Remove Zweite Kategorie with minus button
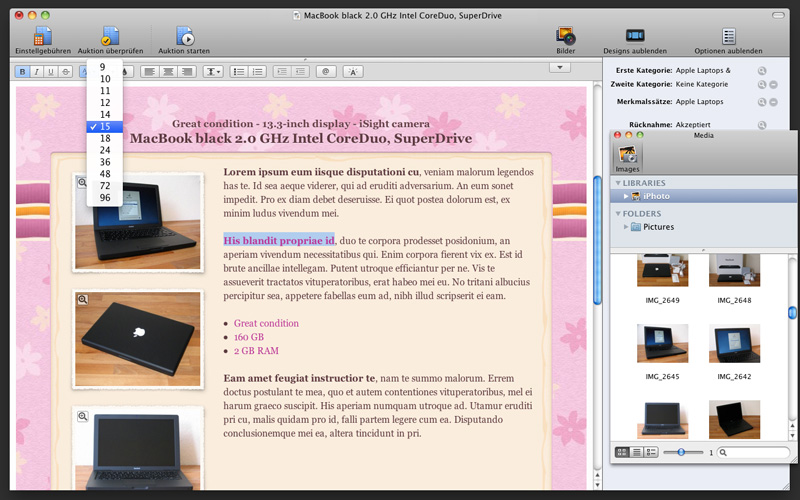 (773, 85)
